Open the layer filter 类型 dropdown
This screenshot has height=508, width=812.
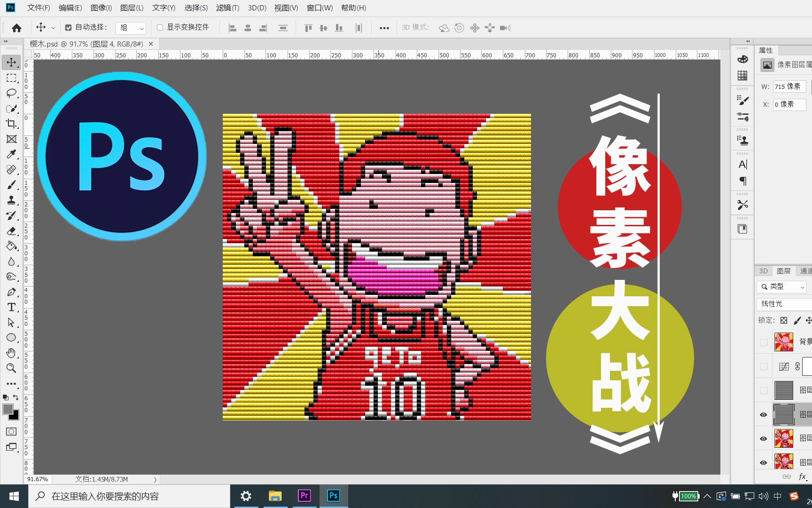(782, 286)
